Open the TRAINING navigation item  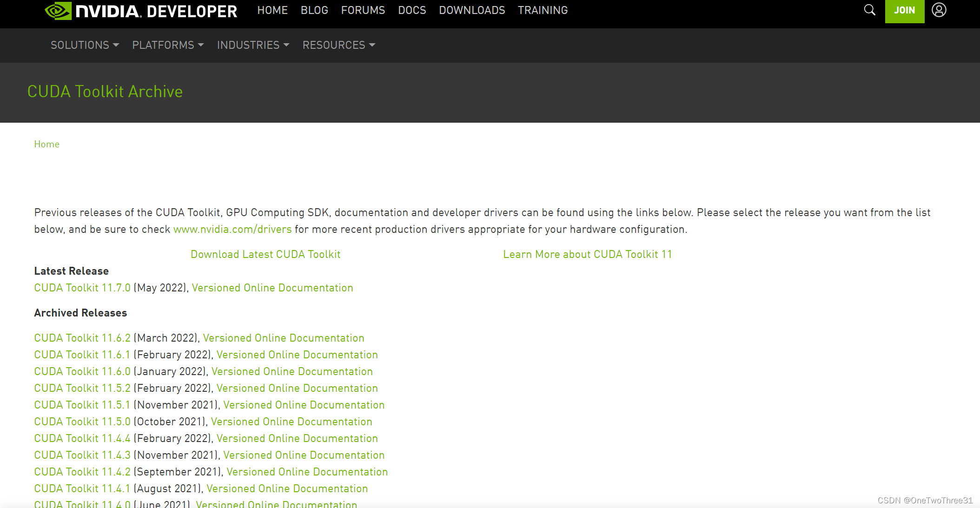click(543, 10)
